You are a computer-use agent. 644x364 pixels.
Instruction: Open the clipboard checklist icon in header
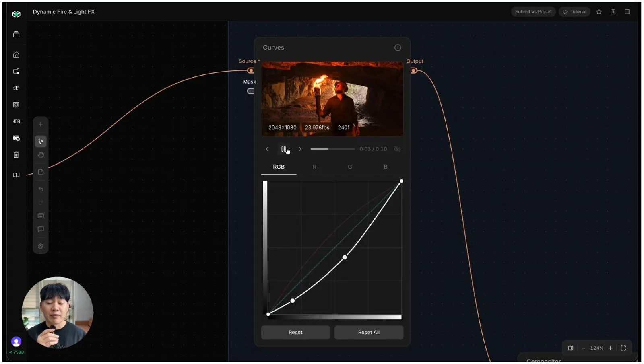pyautogui.click(x=613, y=12)
